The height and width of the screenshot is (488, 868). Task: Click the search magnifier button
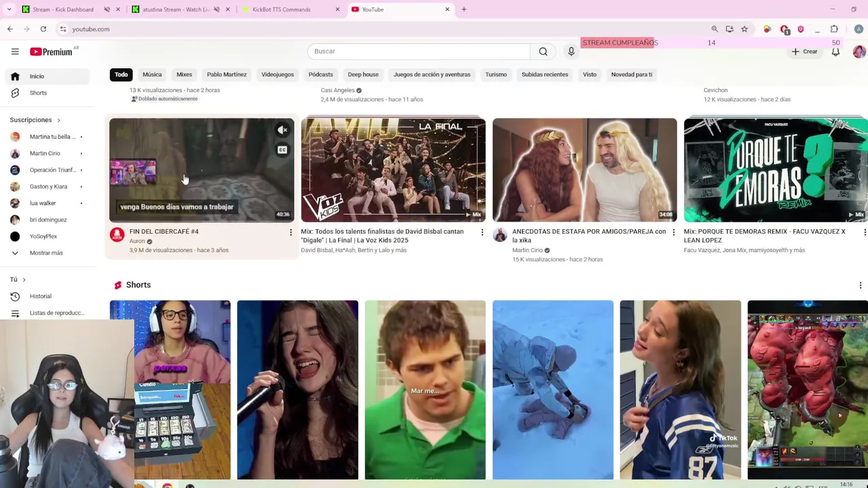click(543, 52)
